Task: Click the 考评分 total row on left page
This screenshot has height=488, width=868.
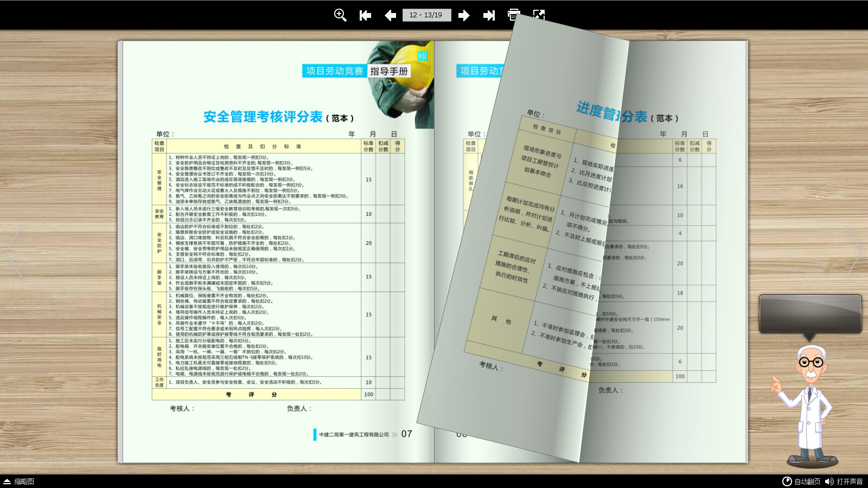Action: 278,394
